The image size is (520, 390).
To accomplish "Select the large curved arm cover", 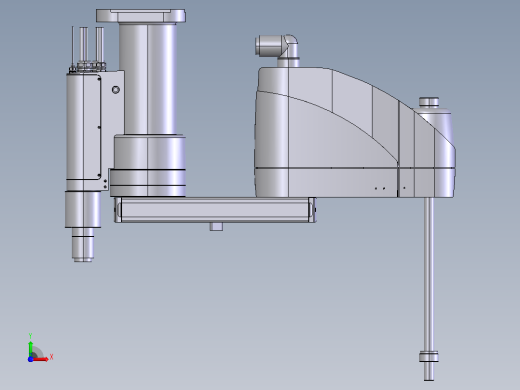I will (x=355, y=132).
